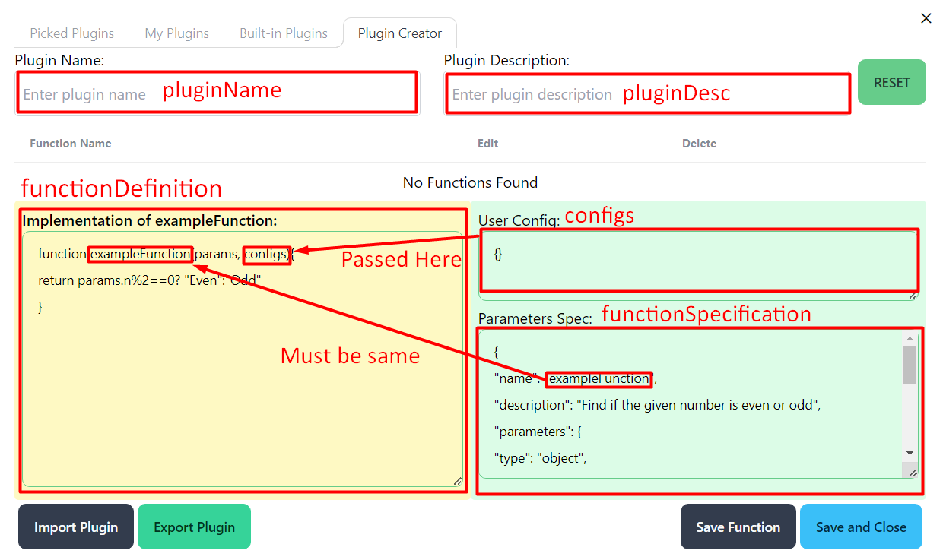Click the Save and Close button

coord(861,527)
